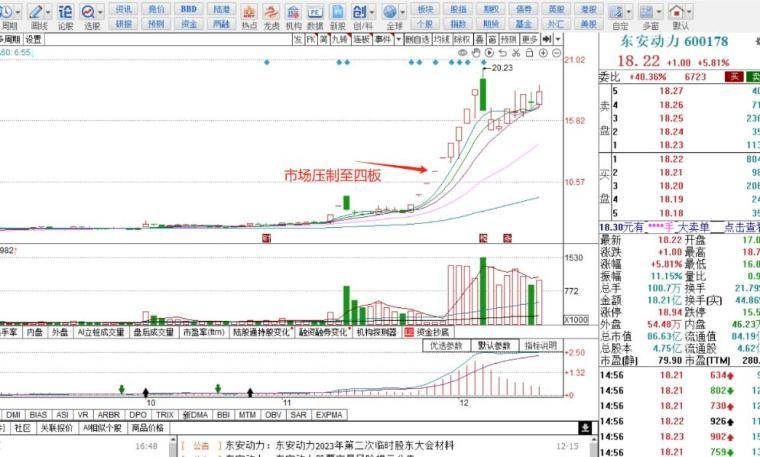Click the download arrow icon in news bar

tap(585, 427)
